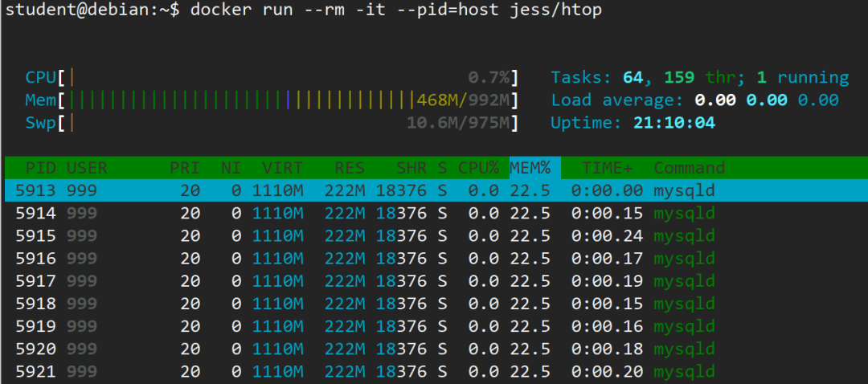Click the TIME+ column header

pos(608,168)
